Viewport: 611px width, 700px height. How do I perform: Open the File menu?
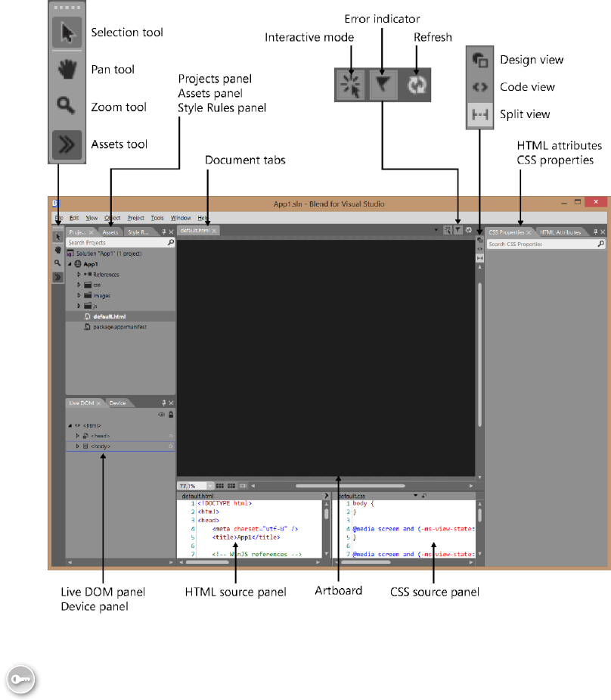59,218
